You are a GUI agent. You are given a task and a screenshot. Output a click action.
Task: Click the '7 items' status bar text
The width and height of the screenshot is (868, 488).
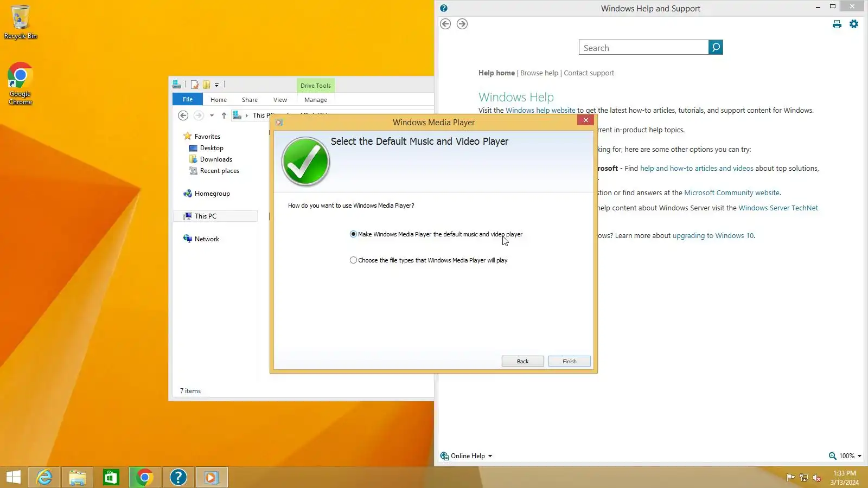190,391
